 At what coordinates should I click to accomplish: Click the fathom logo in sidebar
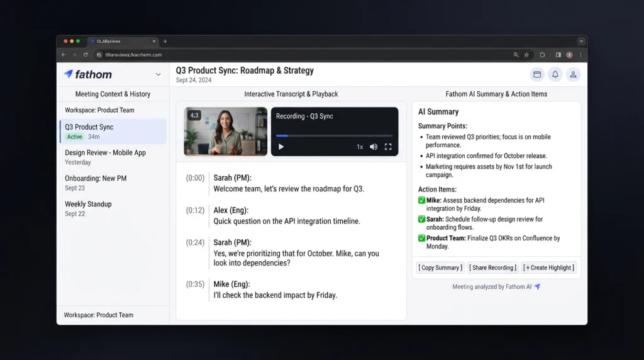click(x=88, y=74)
